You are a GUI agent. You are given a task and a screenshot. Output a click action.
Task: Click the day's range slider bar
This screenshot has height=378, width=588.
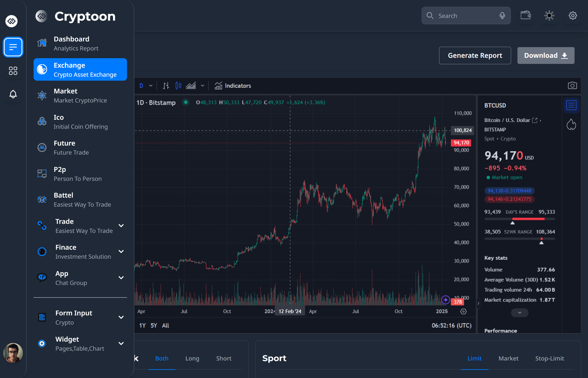click(x=519, y=219)
